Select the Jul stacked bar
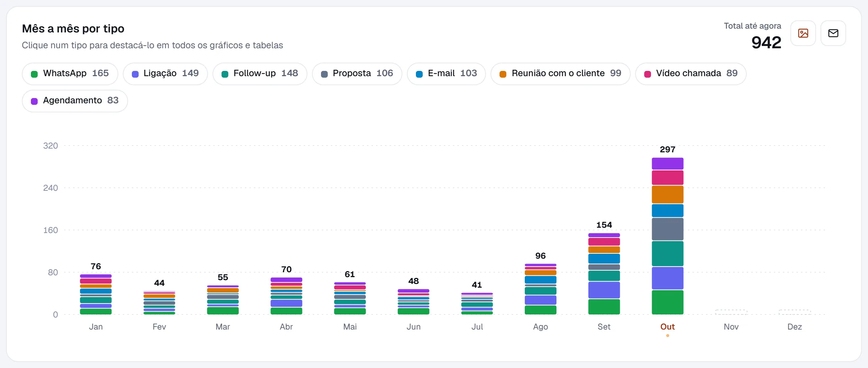Viewport: 868px width, 368px height. click(x=477, y=304)
